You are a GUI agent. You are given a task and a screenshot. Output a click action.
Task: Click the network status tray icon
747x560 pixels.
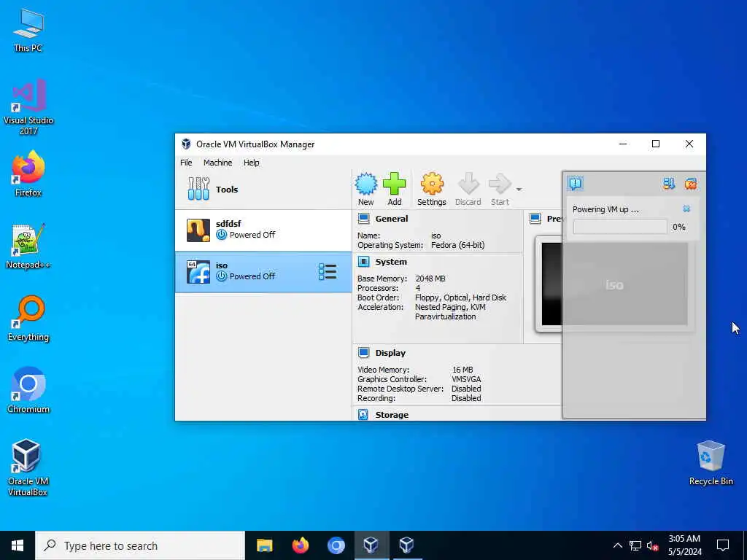click(x=635, y=545)
